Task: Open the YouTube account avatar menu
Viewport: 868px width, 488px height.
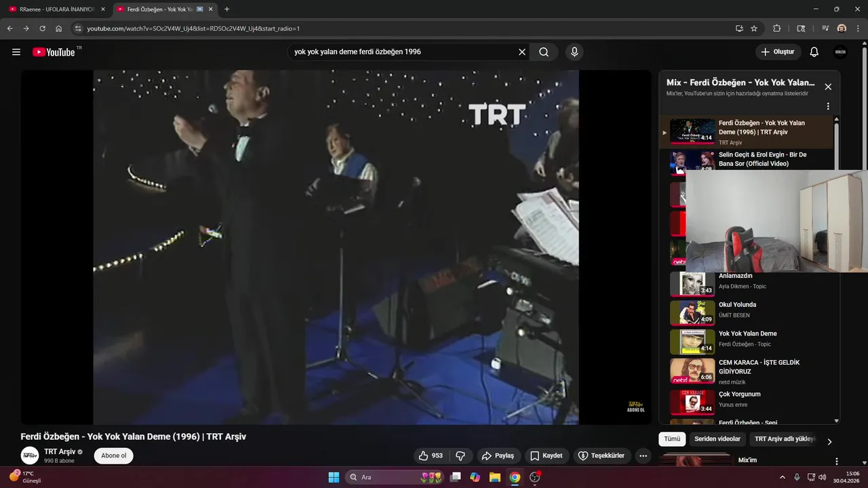Action: tap(840, 52)
